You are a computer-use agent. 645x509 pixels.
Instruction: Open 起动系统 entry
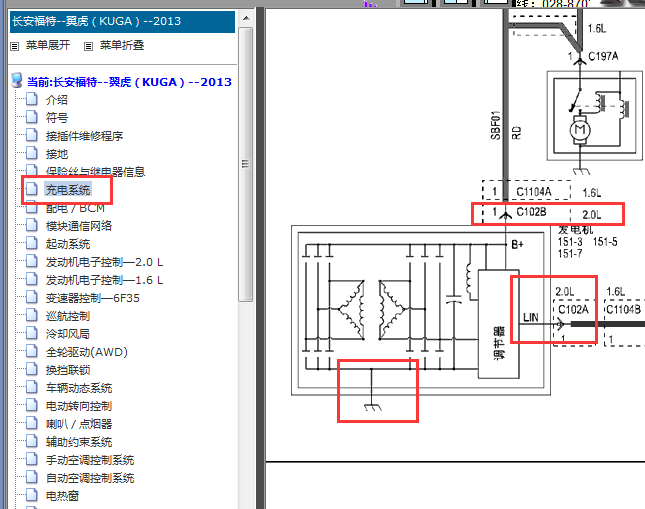click(68, 244)
